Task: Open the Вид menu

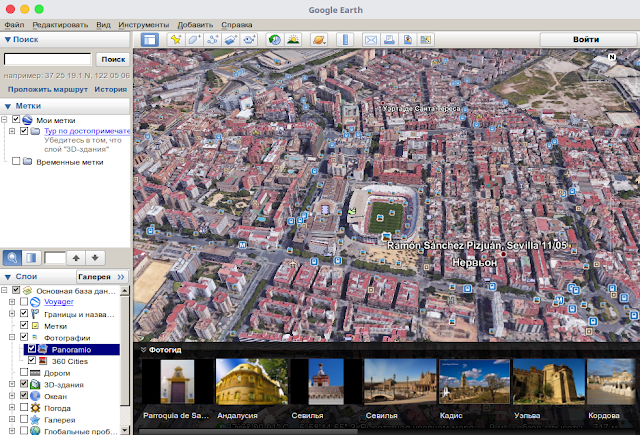Action: pyautogui.click(x=103, y=25)
